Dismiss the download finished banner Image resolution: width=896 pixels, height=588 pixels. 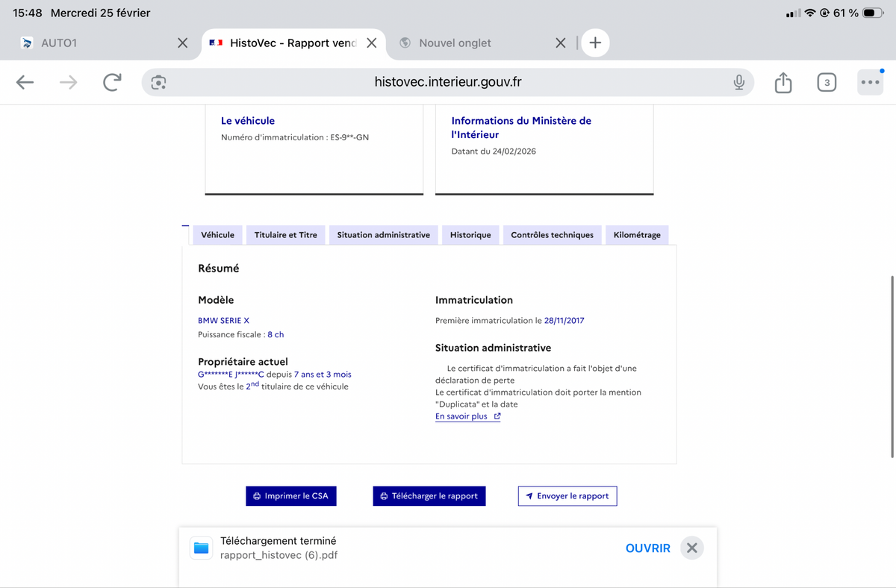click(692, 548)
